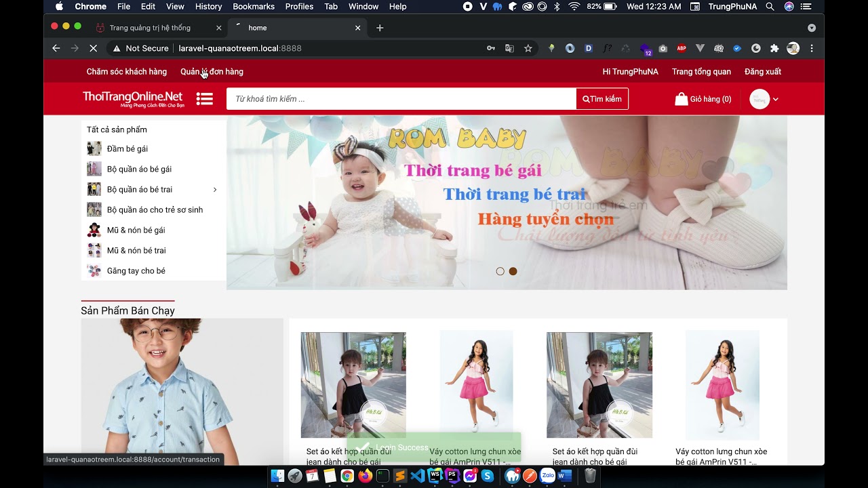This screenshot has width=868, height=488.
Task: Click the ThoiTrangOnline.Net logo
Action: pyautogui.click(x=133, y=99)
